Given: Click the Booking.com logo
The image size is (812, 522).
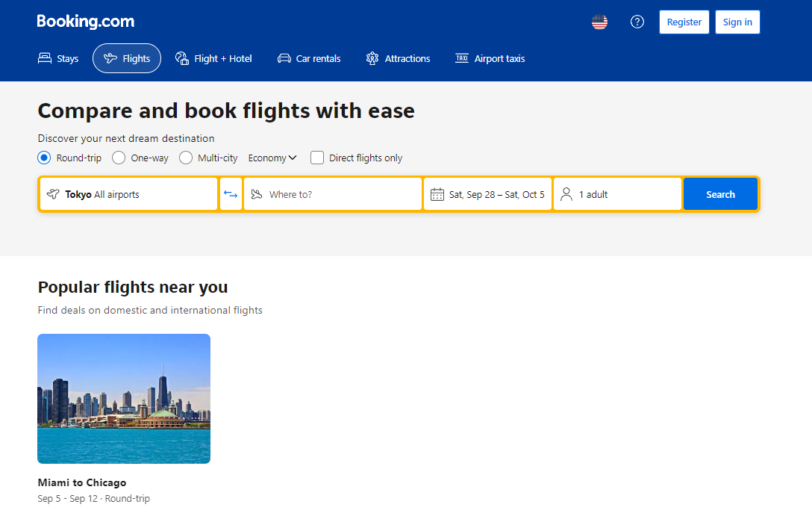Looking at the screenshot, I should click(85, 21).
